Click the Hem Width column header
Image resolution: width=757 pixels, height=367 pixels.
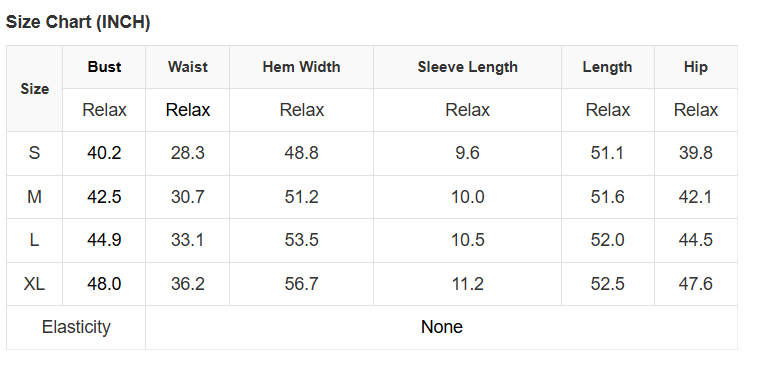click(301, 67)
